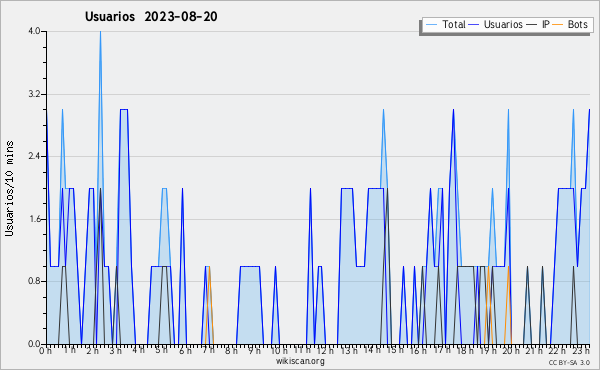Viewport: 600px width, 370px height.
Task: Click the x-axis label '10 h'
Action: (x=279, y=351)
